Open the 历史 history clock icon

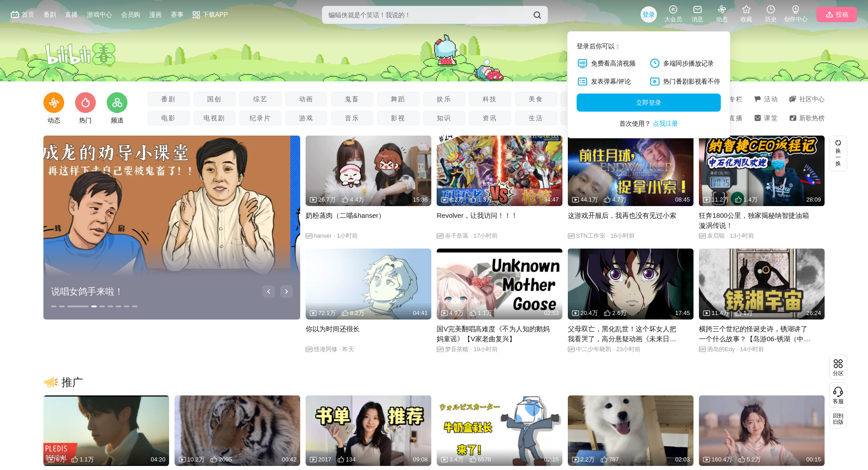771,14
